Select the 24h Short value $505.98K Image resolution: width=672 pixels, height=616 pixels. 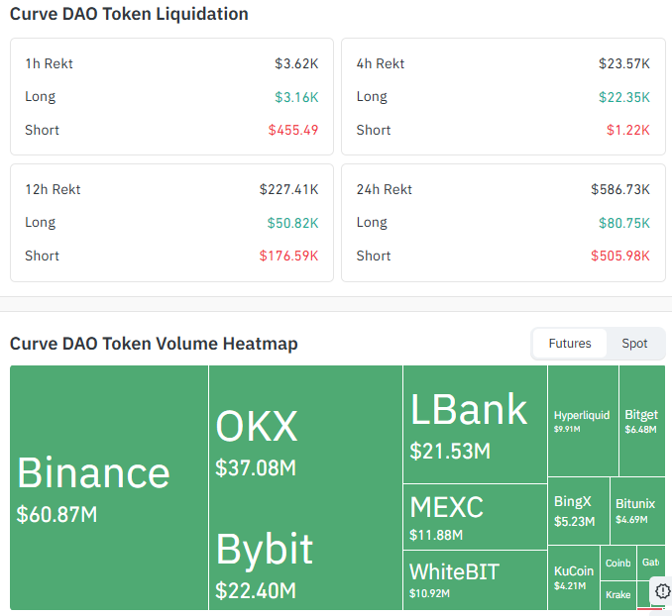pos(620,256)
